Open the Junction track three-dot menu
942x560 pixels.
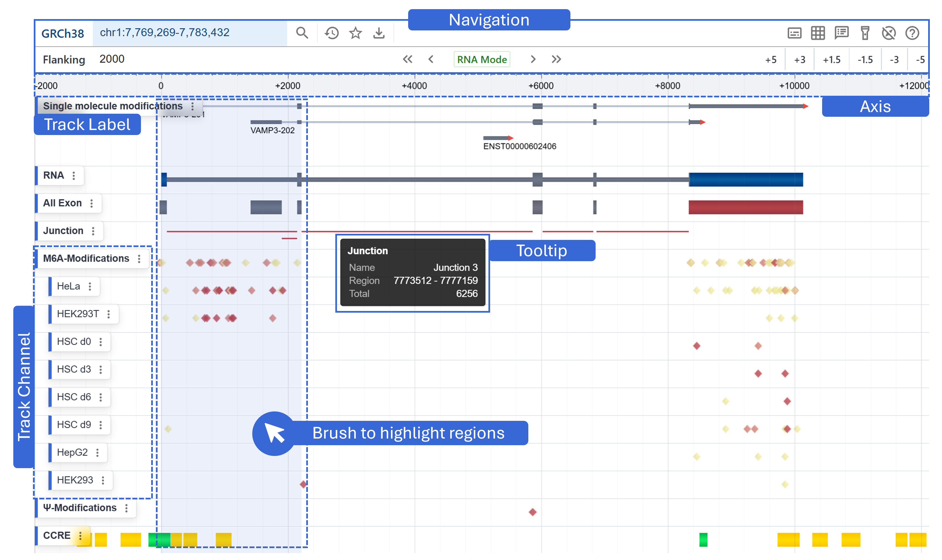pos(93,231)
